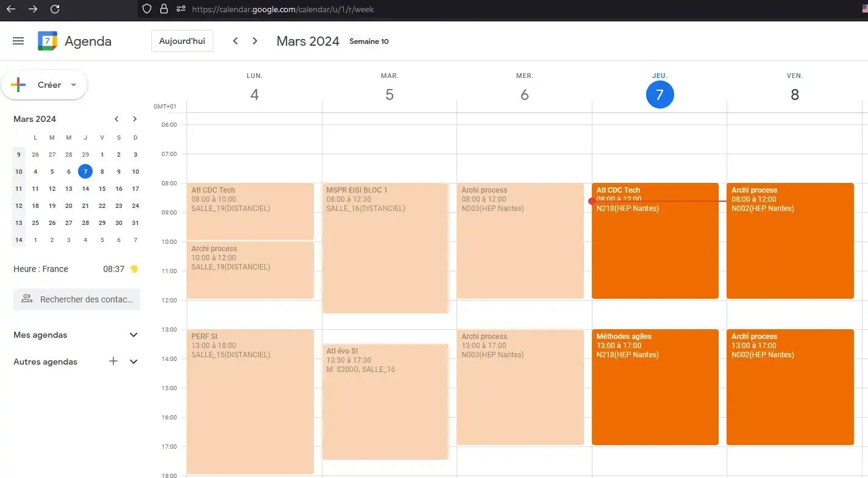Go to next week using header arrow
Viewport: 868px width, 478px height.
[x=255, y=41]
